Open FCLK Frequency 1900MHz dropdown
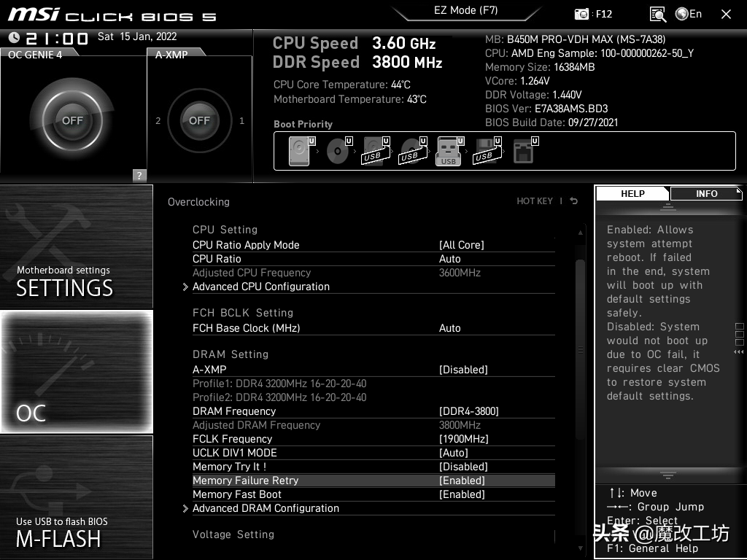 point(463,438)
